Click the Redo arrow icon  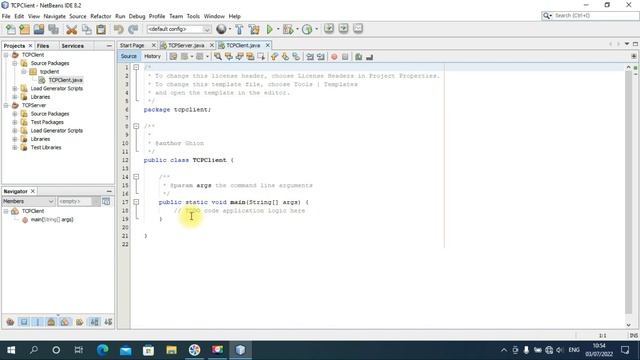point(133,29)
